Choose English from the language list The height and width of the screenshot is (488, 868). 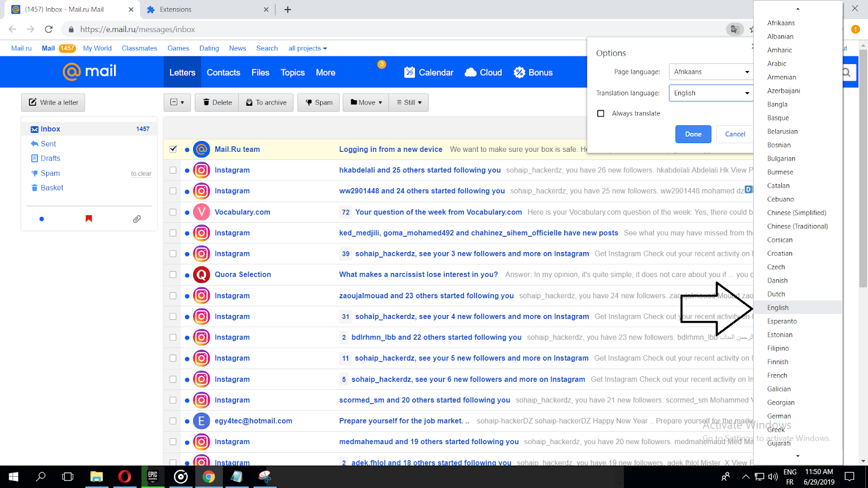798,307
